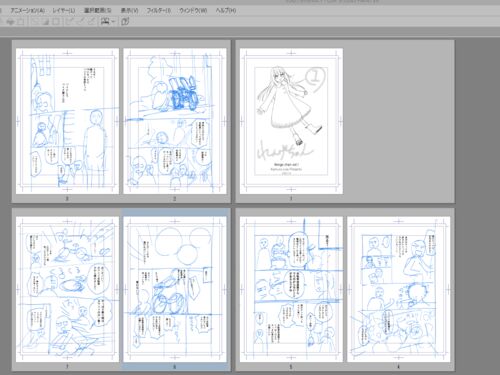Screen dimensions: 500x375
Task: Click the last greyed-out icon before the snap icon
Action: coord(91,22)
